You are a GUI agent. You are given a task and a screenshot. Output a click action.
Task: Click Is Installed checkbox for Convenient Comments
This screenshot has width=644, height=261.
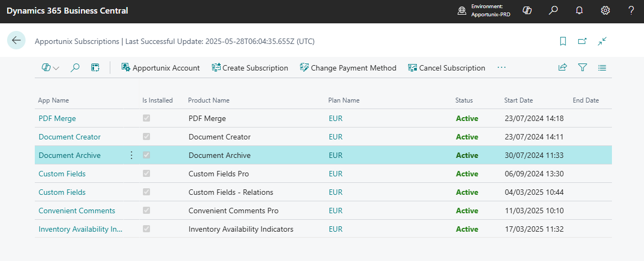point(146,211)
